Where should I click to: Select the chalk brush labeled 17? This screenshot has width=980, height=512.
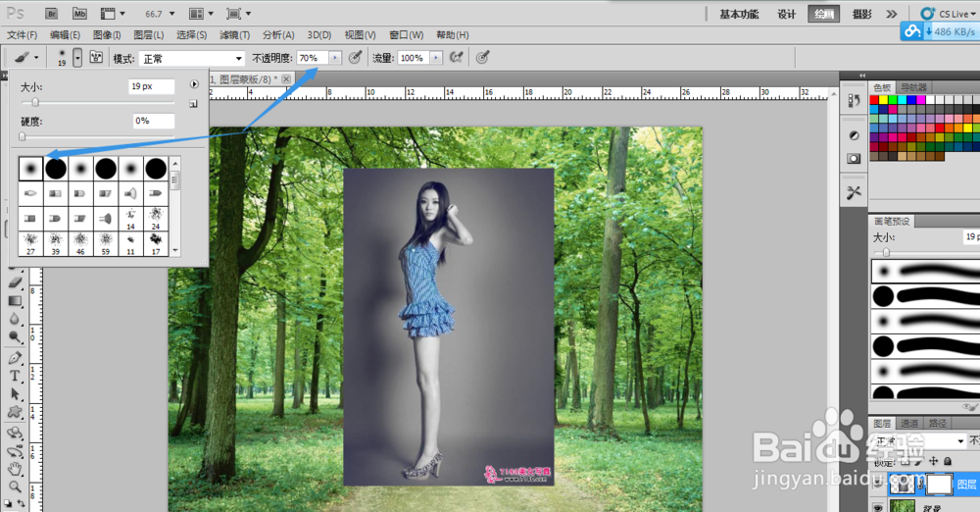click(x=156, y=244)
